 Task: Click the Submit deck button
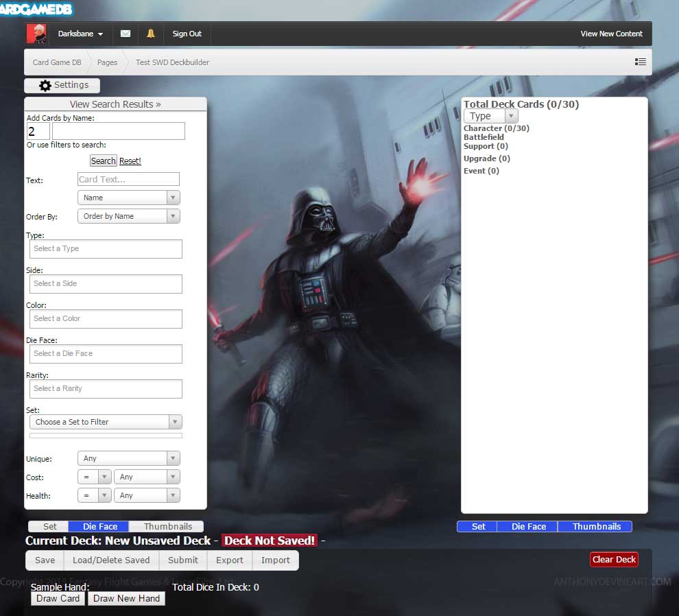click(x=182, y=560)
